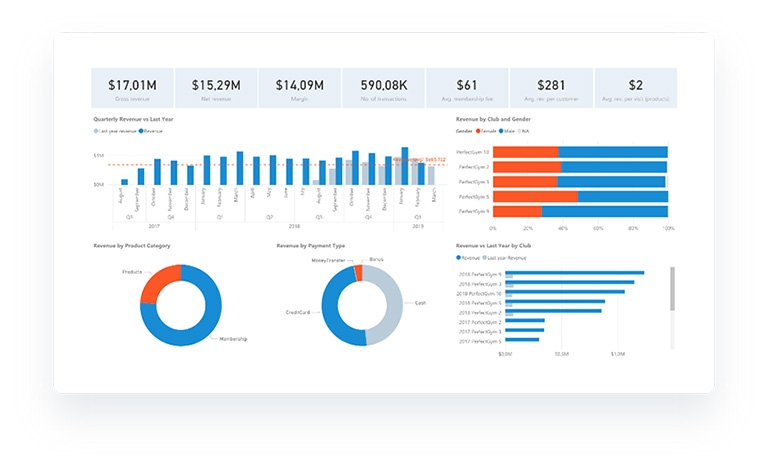Image resolution: width=768 pixels, height=469 pixels.
Task: Toggle the 'Last year revenue' legend marker in Quarterly Revenue chart
Action: (x=96, y=131)
